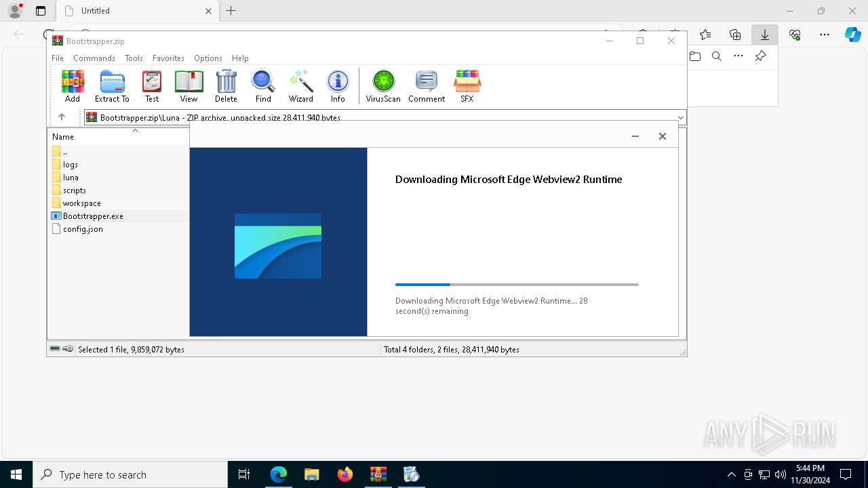Image resolution: width=868 pixels, height=488 pixels.
Task: Open WinRAR taskbar icon
Action: point(378,474)
